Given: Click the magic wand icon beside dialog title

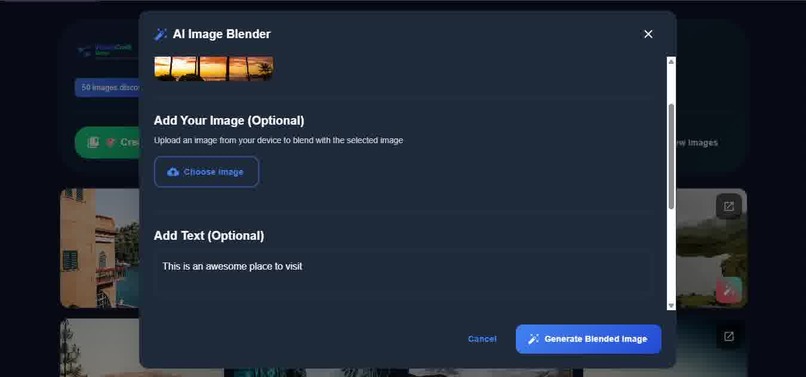Looking at the screenshot, I should coord(160,34).
